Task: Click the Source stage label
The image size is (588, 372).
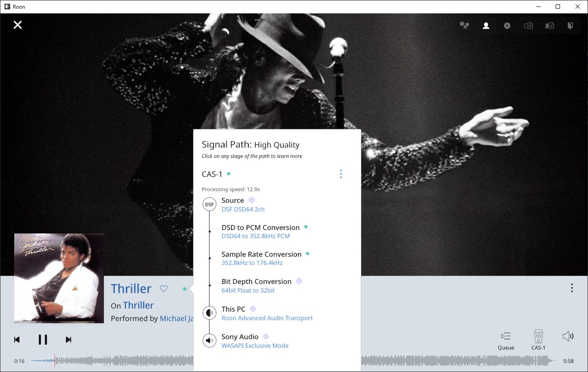Action: (x=233, y=200)
